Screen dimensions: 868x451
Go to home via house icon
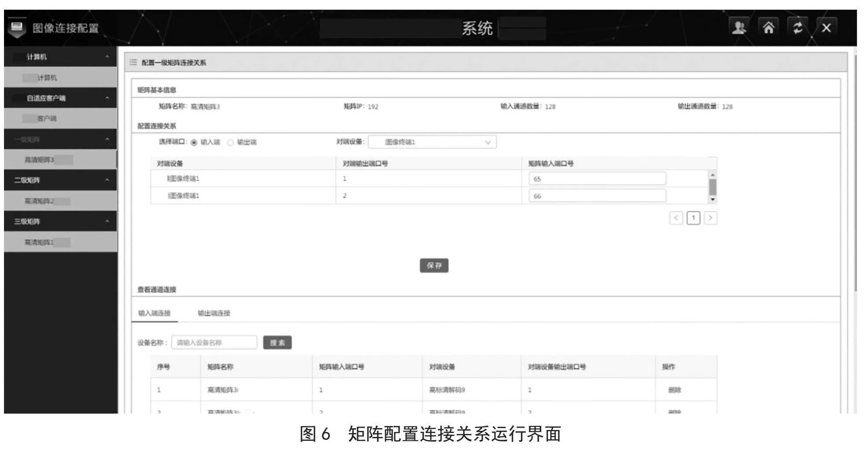pos(768,28)
